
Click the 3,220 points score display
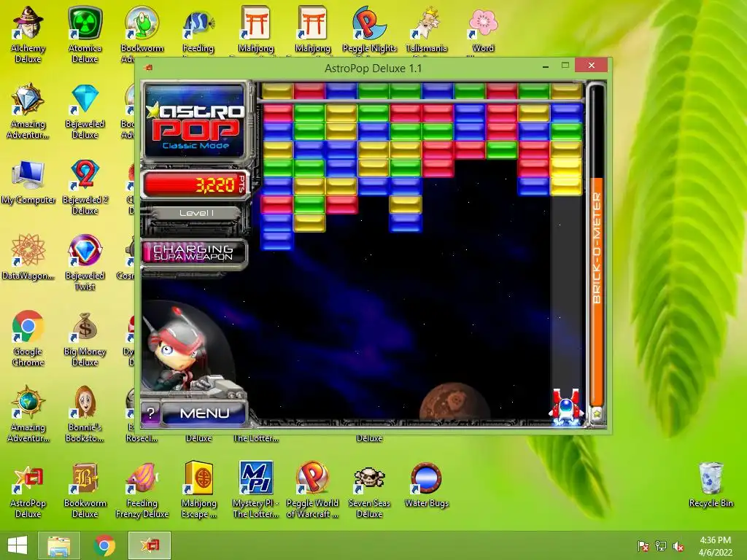point(196,184)
